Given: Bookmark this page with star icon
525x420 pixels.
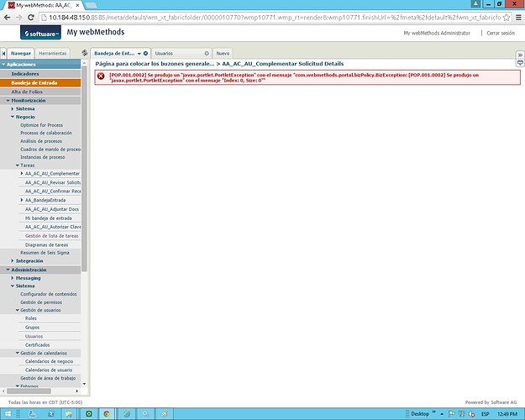Looking at the screenshot, I should [x=507, y=18].
